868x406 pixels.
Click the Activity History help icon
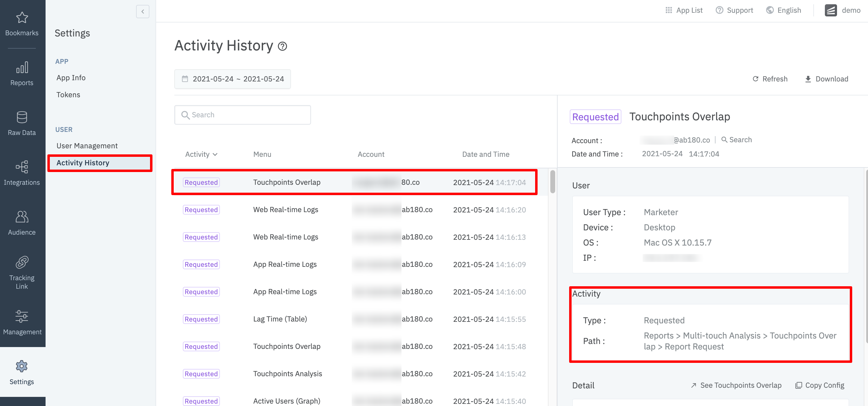pos(282,46)
